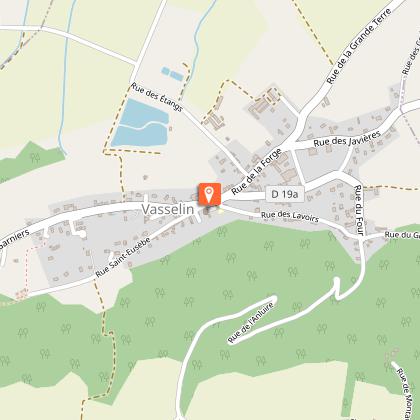Click the large blue pond area
The height and width of the screenshot is (420, 420).
coord(141,124)
